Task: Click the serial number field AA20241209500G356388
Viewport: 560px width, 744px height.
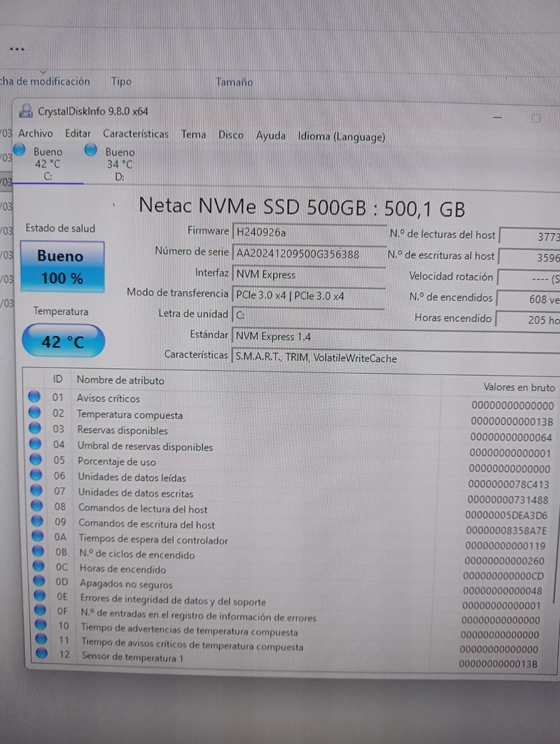Action: [309, 254]
